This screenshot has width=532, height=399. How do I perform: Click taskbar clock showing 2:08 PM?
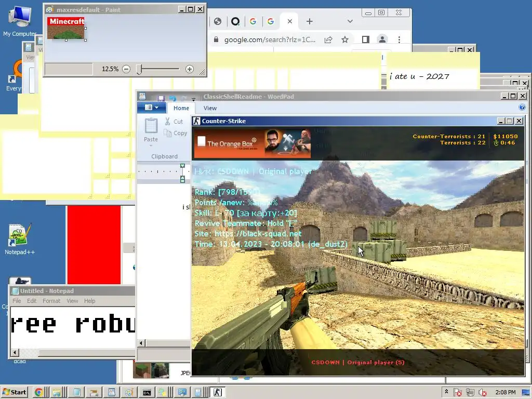pos(505,392)
